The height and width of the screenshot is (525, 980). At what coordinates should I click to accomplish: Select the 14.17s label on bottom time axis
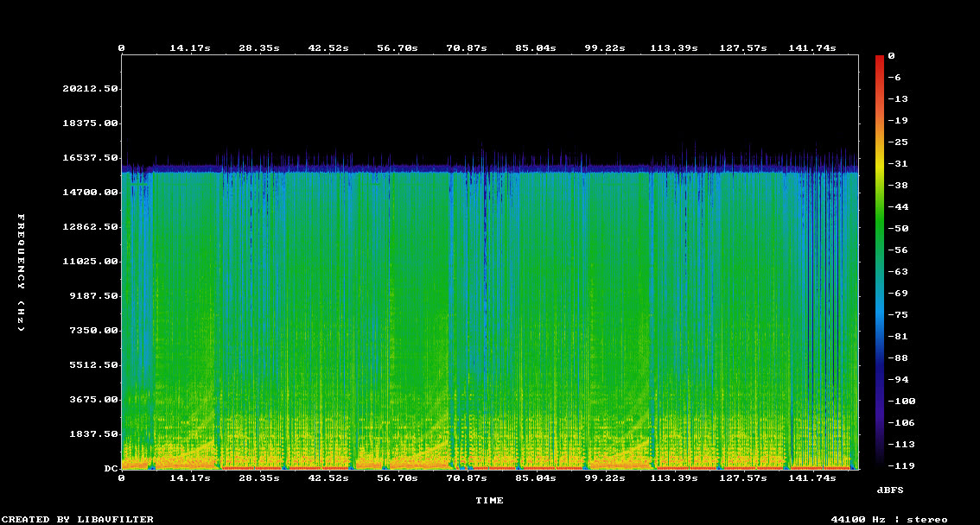point(189,478)
